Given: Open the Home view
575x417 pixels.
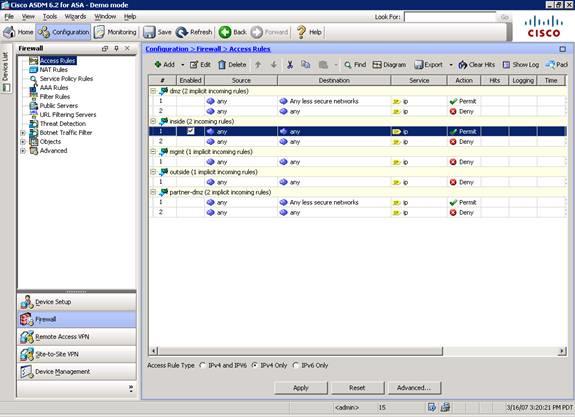Looking at the screenshot, I should (x=18, y=32).
